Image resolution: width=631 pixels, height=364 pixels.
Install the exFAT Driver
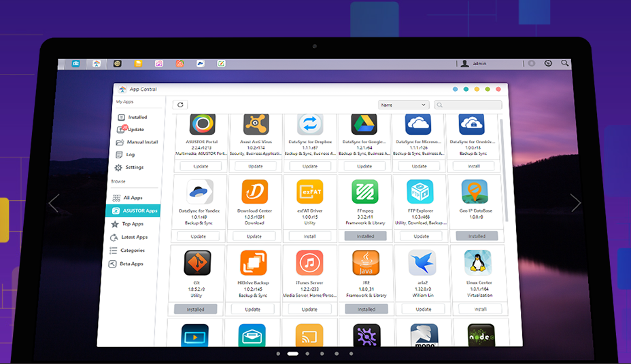[309, 236]
